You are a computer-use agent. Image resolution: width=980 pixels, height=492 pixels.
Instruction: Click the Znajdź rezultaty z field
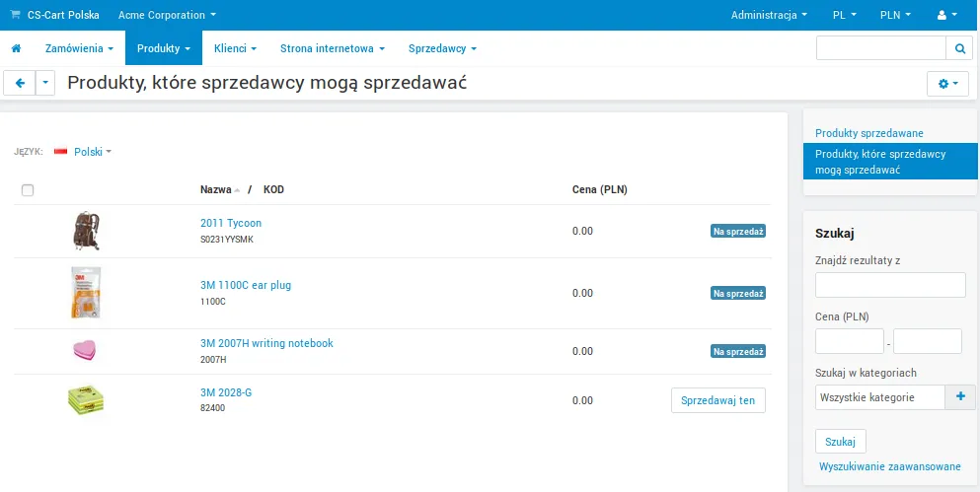(890, 285)
